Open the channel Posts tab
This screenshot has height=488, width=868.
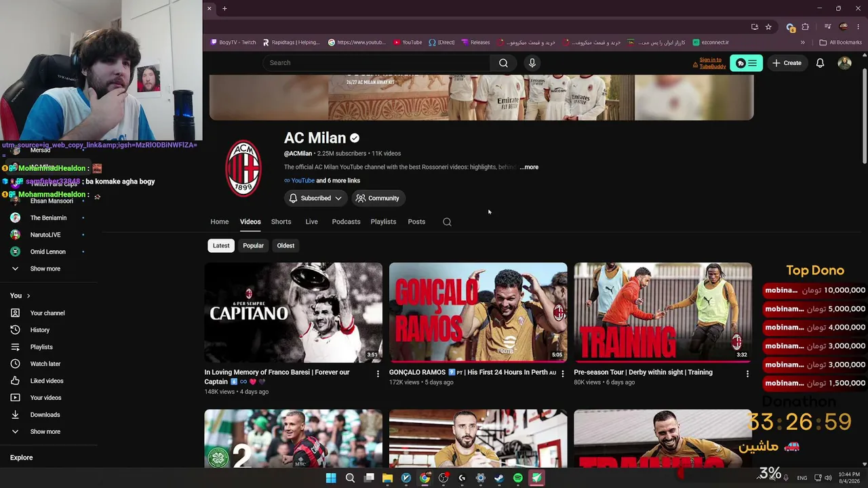416,222
